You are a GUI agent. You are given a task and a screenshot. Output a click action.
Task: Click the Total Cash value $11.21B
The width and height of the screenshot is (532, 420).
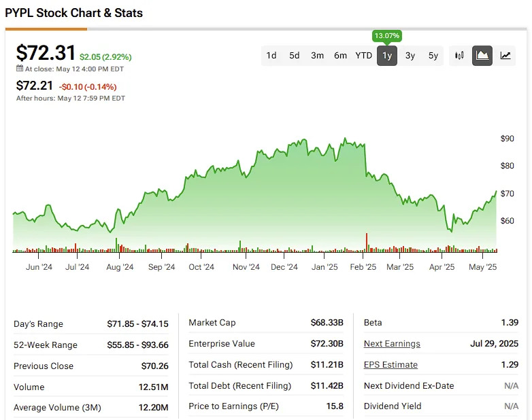coord(327,365)
